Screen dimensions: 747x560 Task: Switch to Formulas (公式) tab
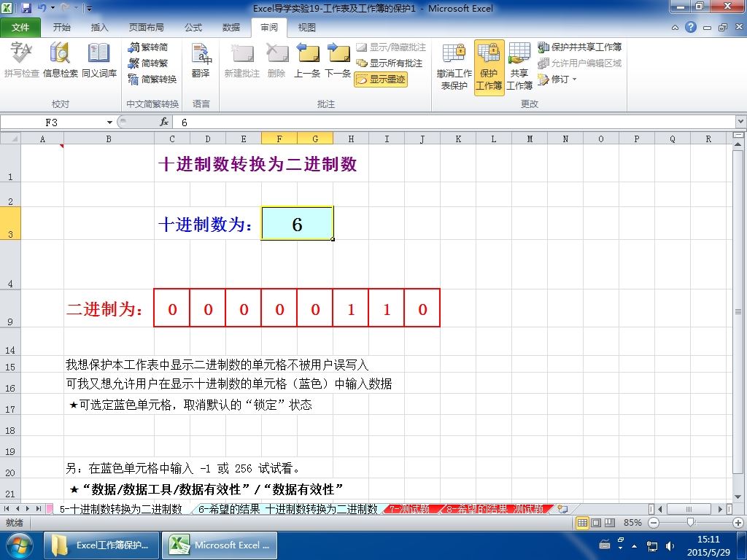pyautogui.click(x=193, y=28)
